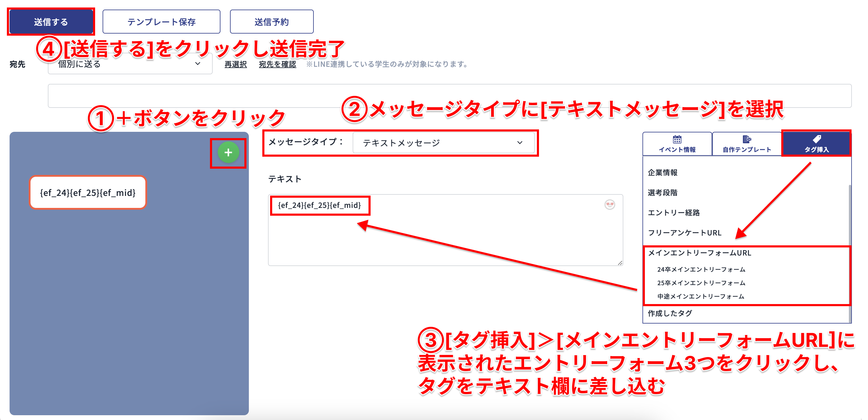This screenshot has height=420, width=868.
Task: Open the emoji picker in the text area
Action: pyautogui.click(x=609, y=204)
